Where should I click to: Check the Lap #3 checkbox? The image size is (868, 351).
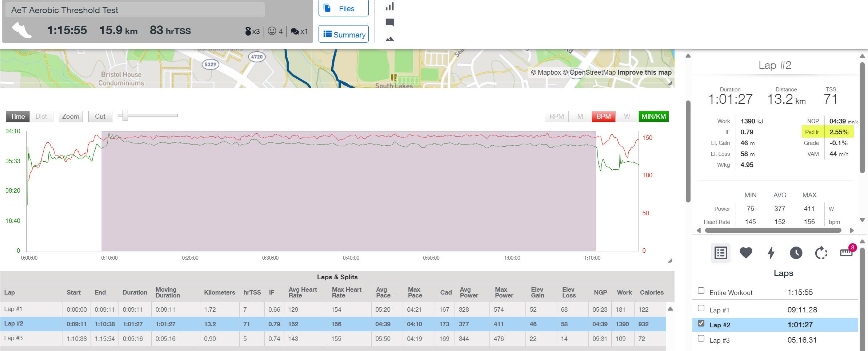tap(701, 339)
